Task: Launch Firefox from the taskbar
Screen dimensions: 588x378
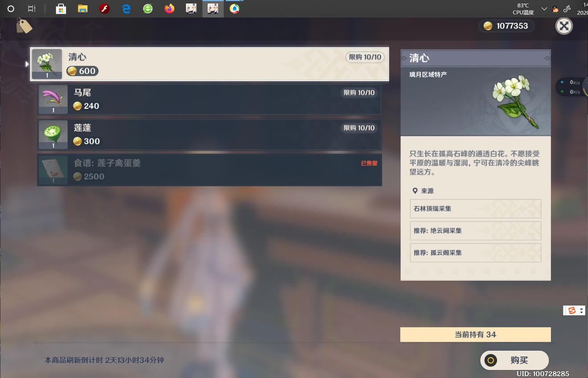Action: [x=169, y=8]
